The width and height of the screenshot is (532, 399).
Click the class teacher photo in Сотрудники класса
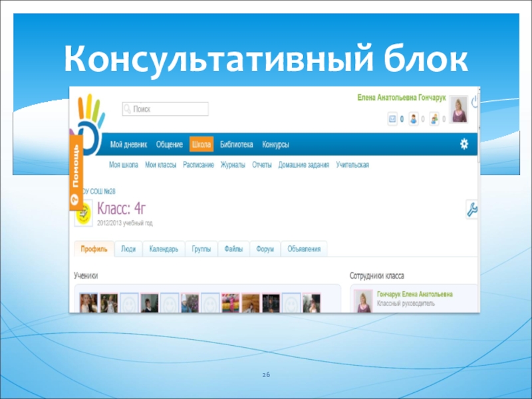click(x=363, y=301)
